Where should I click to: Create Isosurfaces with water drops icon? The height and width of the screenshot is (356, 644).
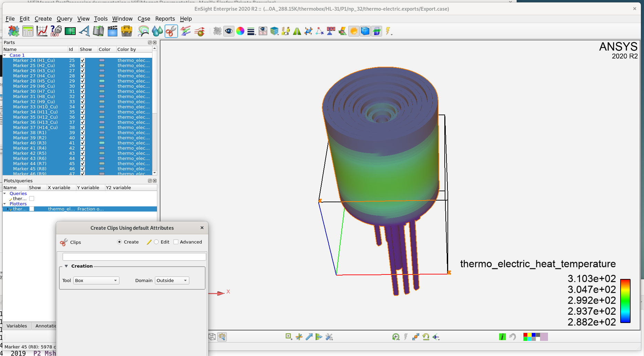tap(157, 31)
